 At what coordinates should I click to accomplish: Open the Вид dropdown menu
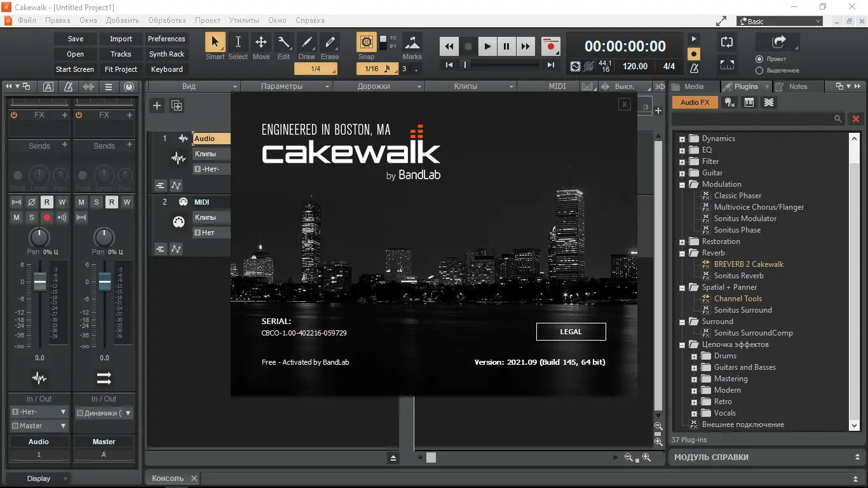click(193, 86)
